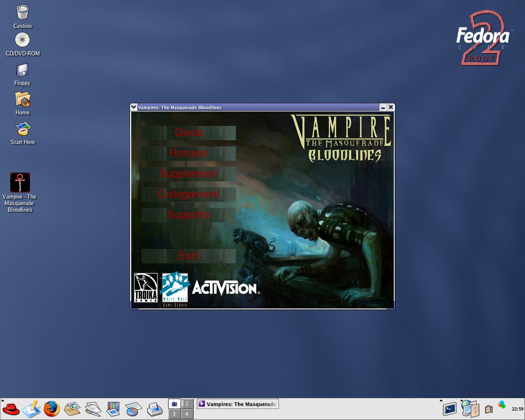Click the White Wolf Game Studio logo

tap(175, 290)
